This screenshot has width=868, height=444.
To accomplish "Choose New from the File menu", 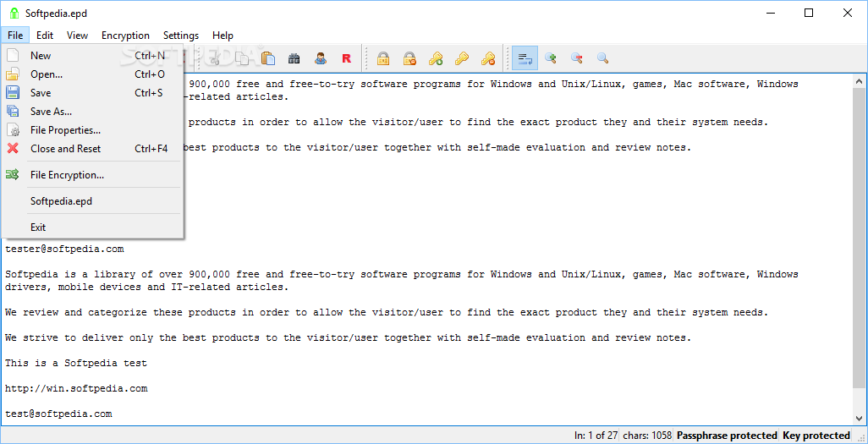I will coord(92,55).
